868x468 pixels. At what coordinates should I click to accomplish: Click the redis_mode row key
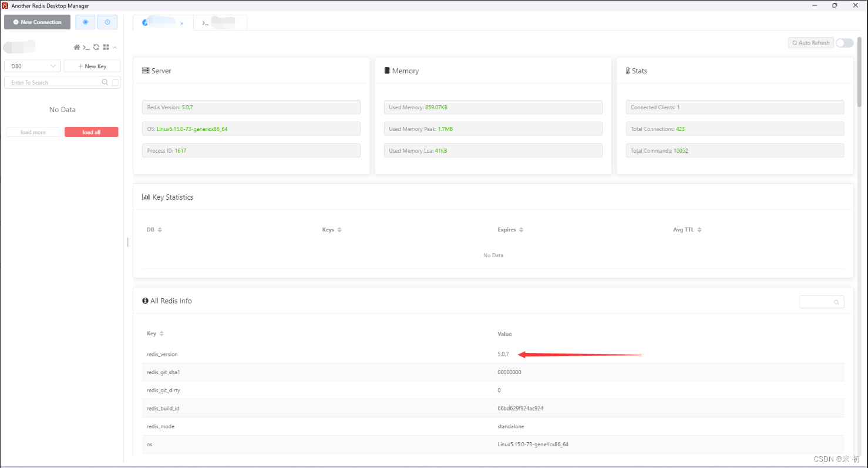[x=160, y=426]
